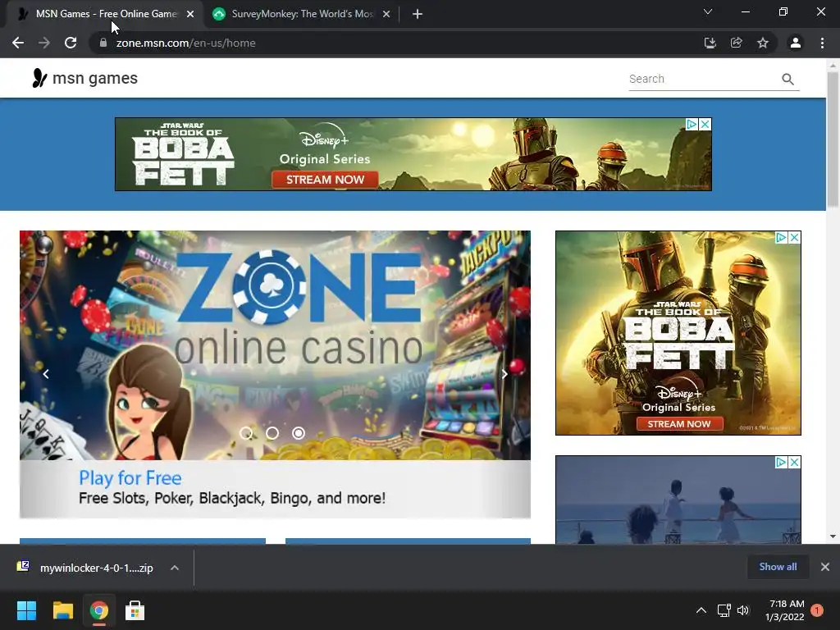The image size is (840, 630).
Task: Select the MSN Games tab
Action: click(105, 14)
